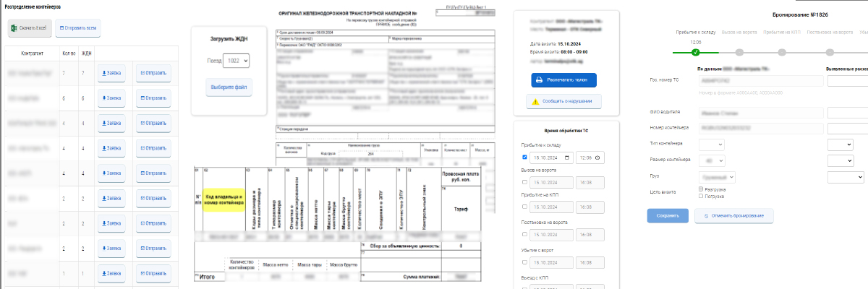The width and height of the screenshot is (868, 289).
Task: Click discrepancies input in ФИО водителя row
Action: point(847,113)
